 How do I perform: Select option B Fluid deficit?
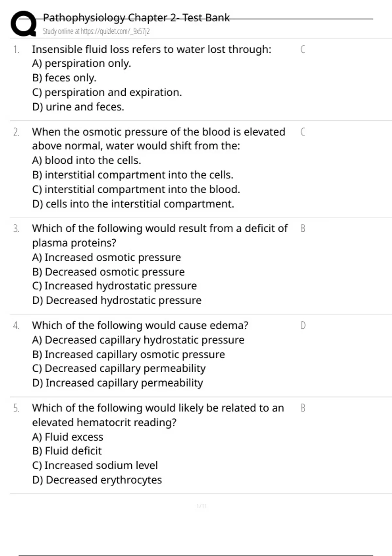67,451
